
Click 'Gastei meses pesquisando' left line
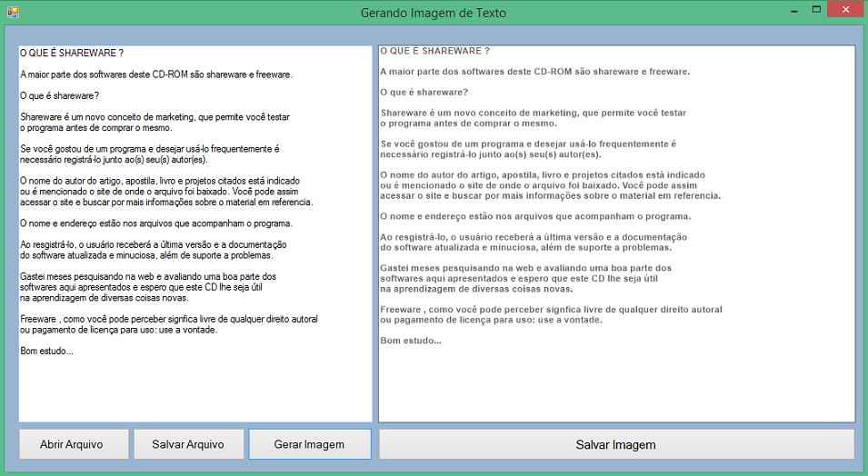148,277
